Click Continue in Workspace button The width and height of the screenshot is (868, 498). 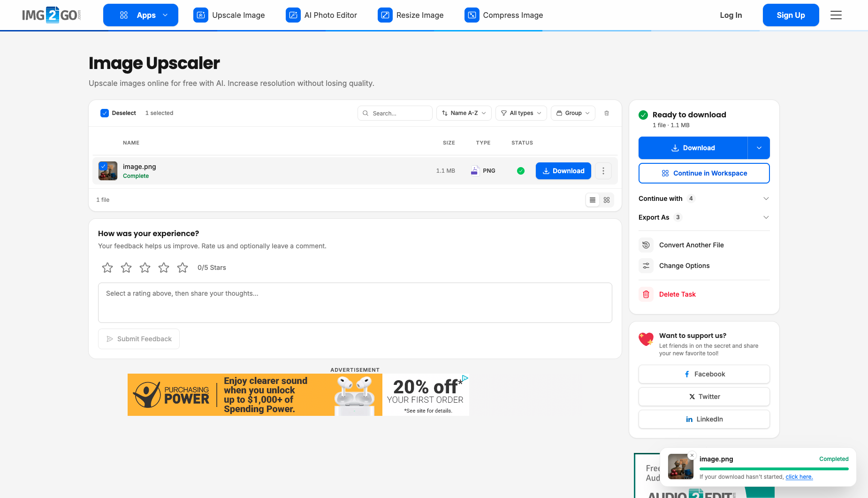[704, 173]
